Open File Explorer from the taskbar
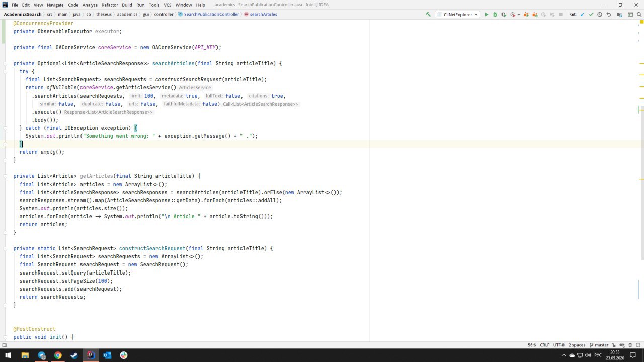This screenshot has width=644, height=362. point(25,355)
